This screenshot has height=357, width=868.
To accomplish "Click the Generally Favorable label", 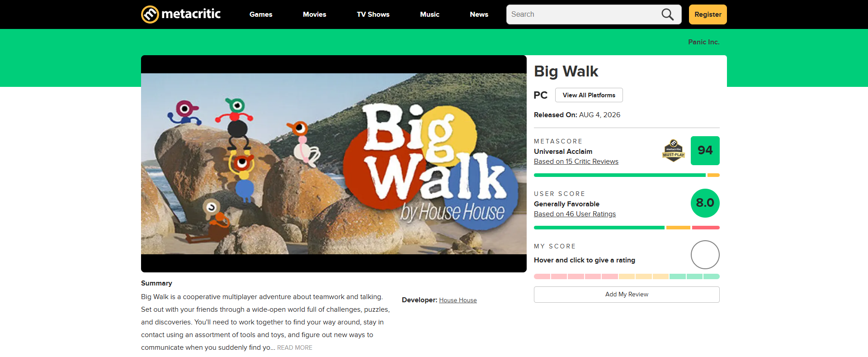I will [566, 204].
